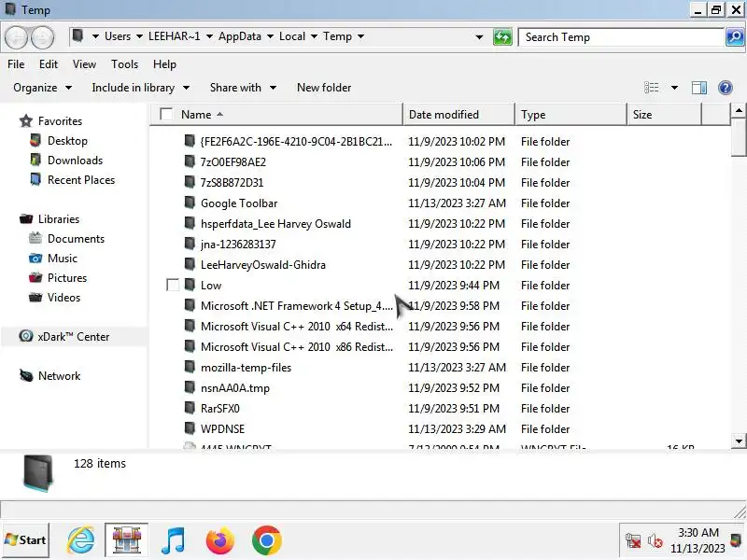This screenshot has width=747, height=560.
Task: Click the Google Toolbar folder icon
Action: [190, 203]
